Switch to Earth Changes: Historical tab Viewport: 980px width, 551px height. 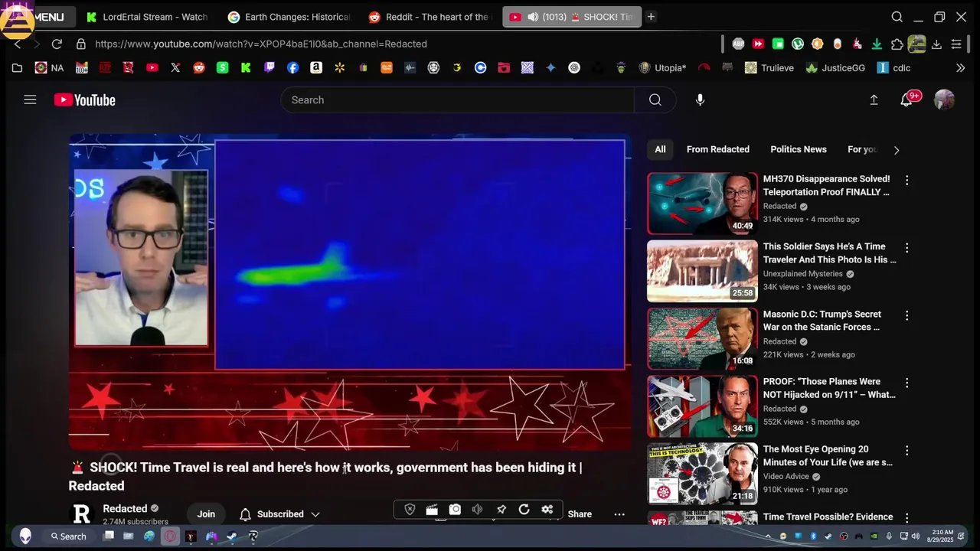point(289,17)
